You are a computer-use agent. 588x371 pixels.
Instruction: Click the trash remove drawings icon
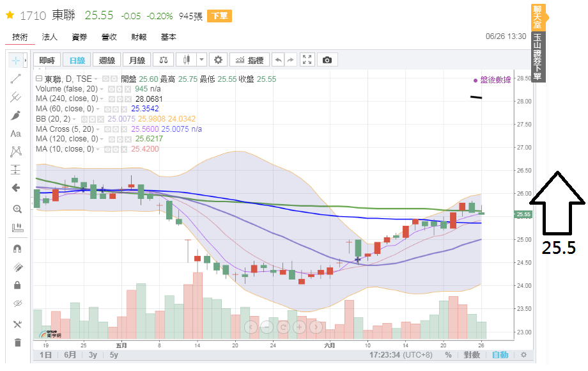(x=17, y=342)
